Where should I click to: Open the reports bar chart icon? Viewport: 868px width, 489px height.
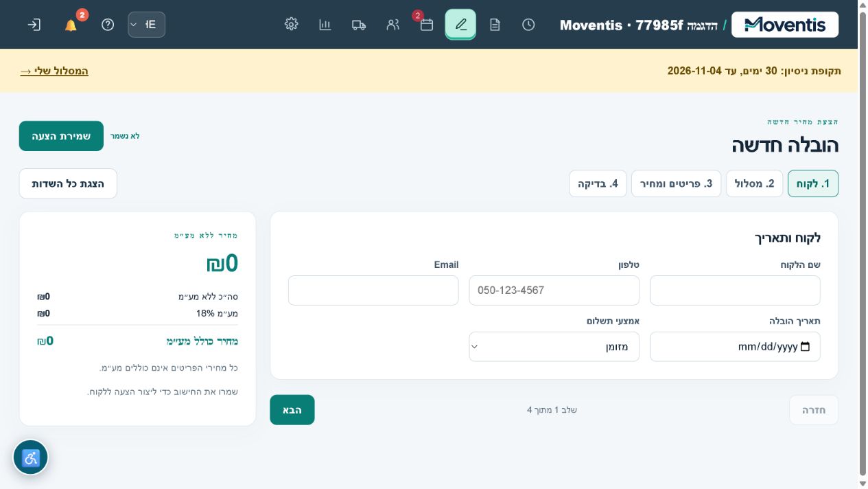[x=325, y=25]
